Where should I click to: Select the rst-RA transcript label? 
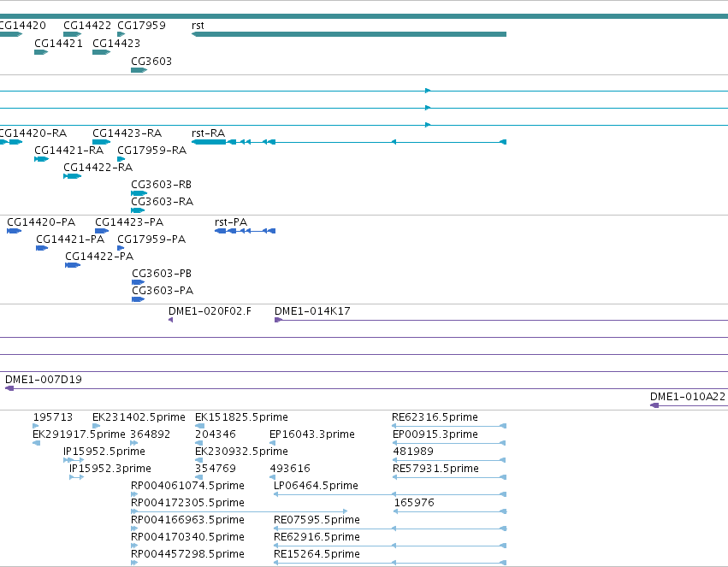[x=209, y=133]
